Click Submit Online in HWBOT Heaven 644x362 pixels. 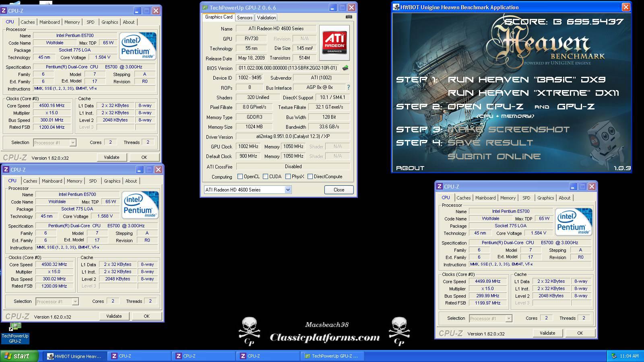494,156
